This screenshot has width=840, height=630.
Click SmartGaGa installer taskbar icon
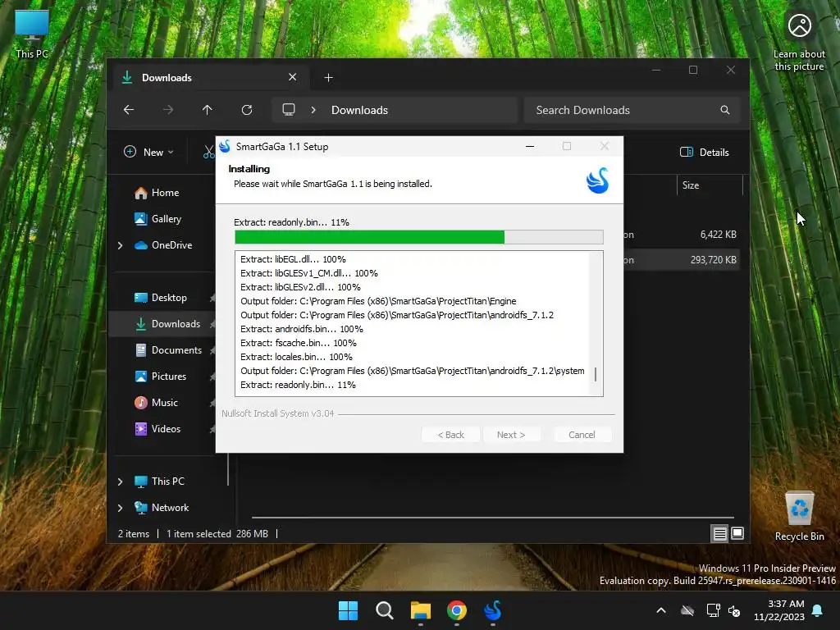493,610
